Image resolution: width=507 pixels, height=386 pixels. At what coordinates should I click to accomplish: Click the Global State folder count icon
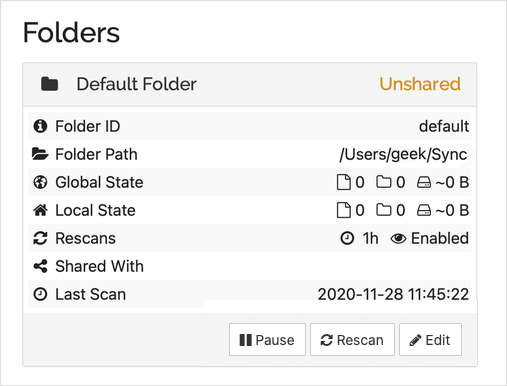pos(384,182)
